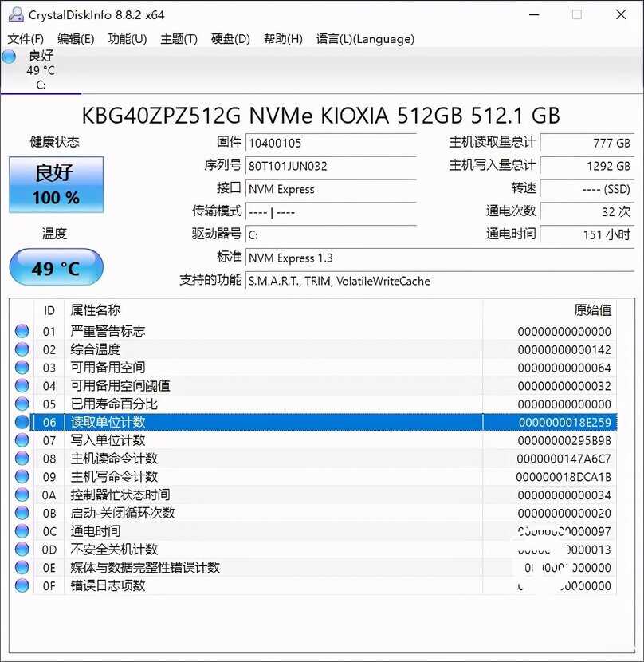Image resolution: width=644 pixels, height=662 pixels.
Task: Select the 不安全关机计数 attribute row
Action: tap(313, 550)
